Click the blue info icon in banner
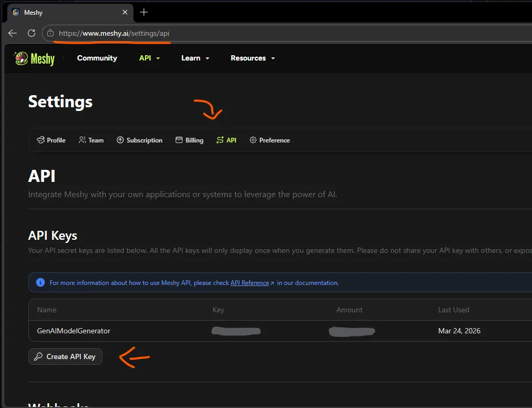Screen dimensions: 532x408 coord(40,282)
